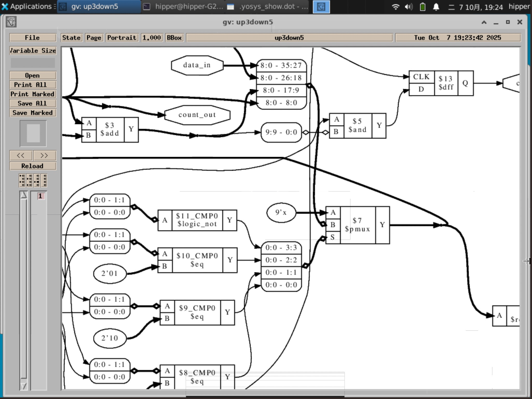532x399 pixels.
Task: Click the unmark all pages icon
Action: [44, 180]
